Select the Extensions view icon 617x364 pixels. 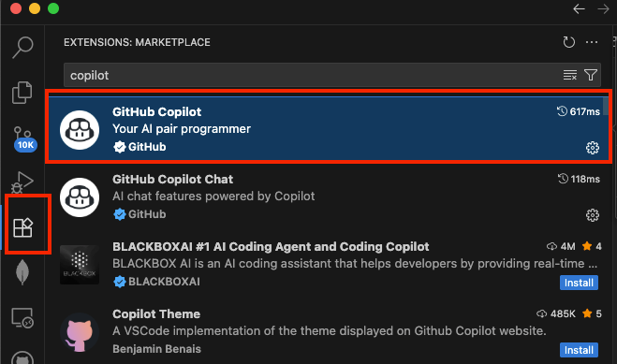click(x=22, y=227)
